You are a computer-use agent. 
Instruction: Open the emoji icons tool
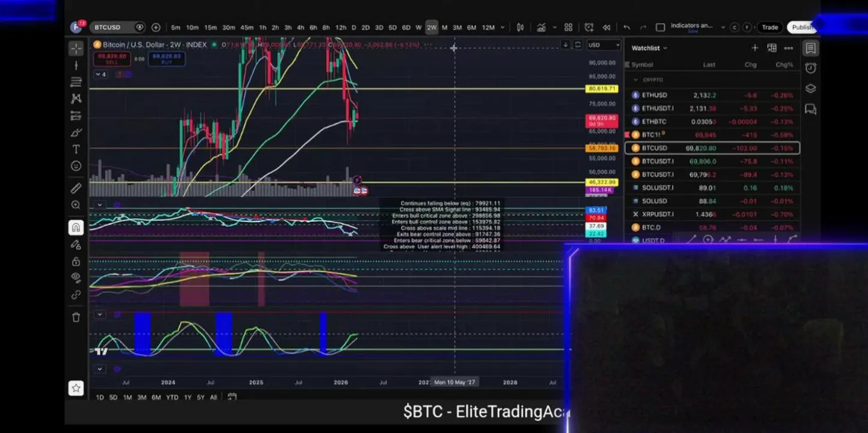coord(76,166)
